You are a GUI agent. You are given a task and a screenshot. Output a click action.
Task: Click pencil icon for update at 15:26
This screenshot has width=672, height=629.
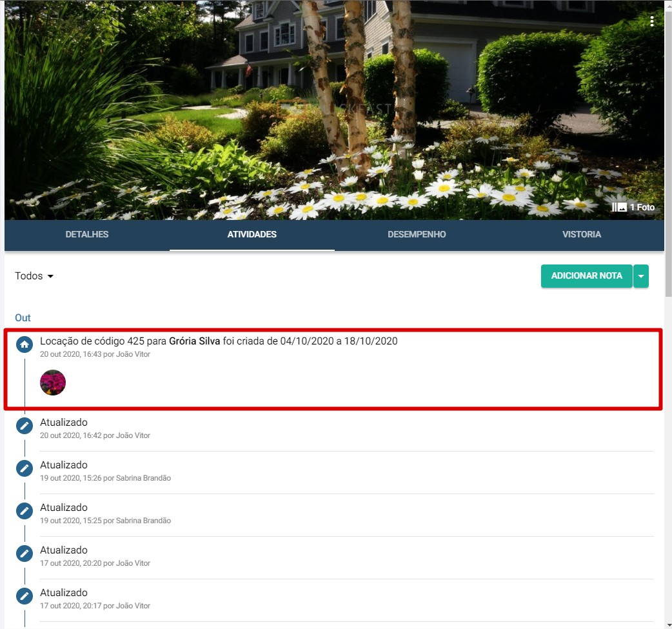[x=25, y=468]
